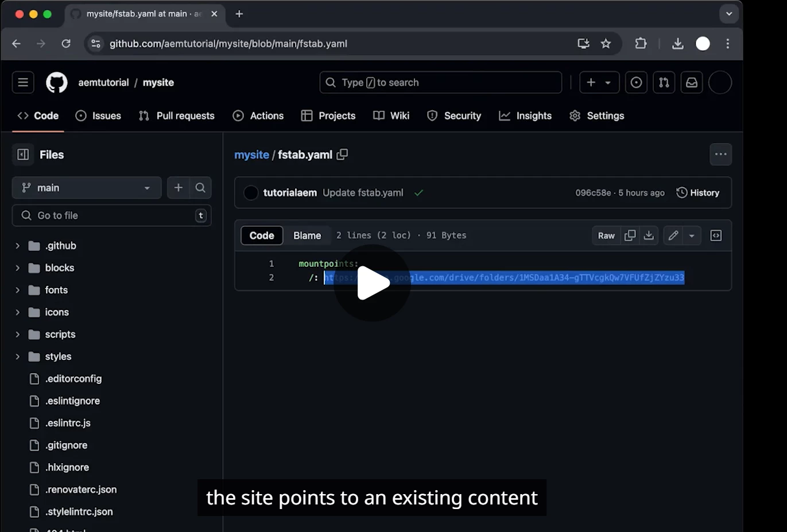The image size is (787, 532).
Task: Reload the page in the browser
Action: coord(66,44)
